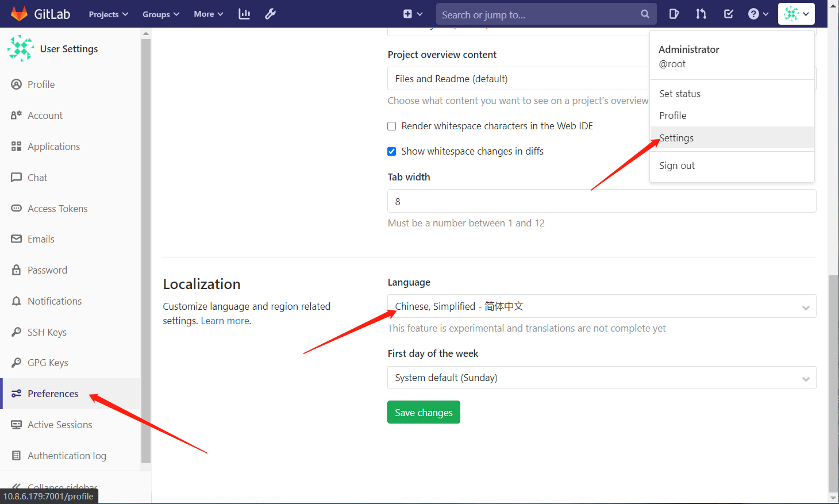Open the help question mark icon
Image resolution: width=839 pixels, height=504 pixels.
[x=755, y=14]
